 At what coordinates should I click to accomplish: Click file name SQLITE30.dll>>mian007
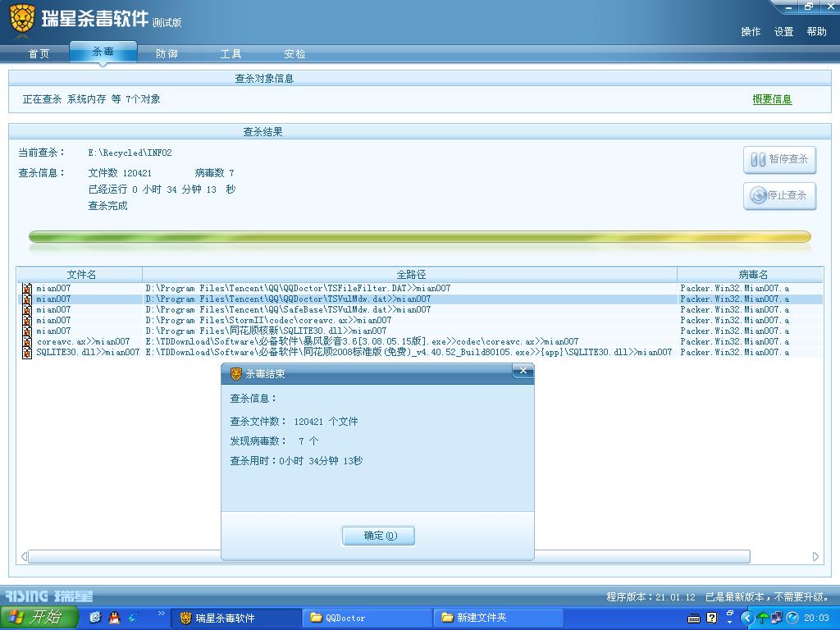click(x=88, y=353)
